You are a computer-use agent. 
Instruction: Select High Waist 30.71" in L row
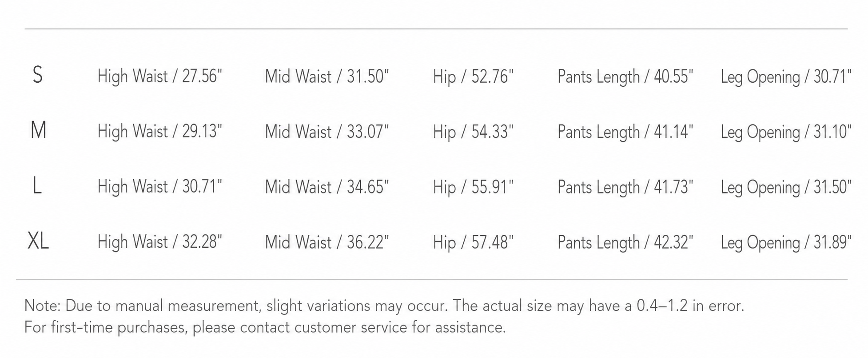tap(160, 187)
